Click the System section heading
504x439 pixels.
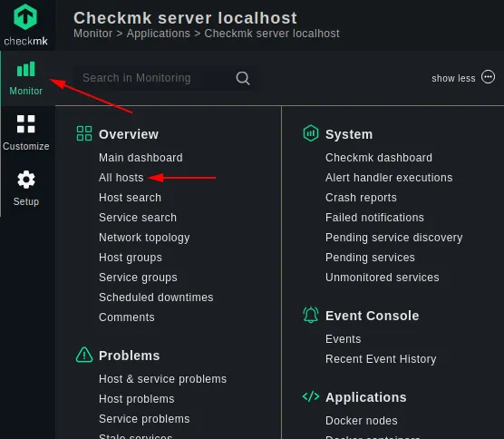tap(349, 134)
